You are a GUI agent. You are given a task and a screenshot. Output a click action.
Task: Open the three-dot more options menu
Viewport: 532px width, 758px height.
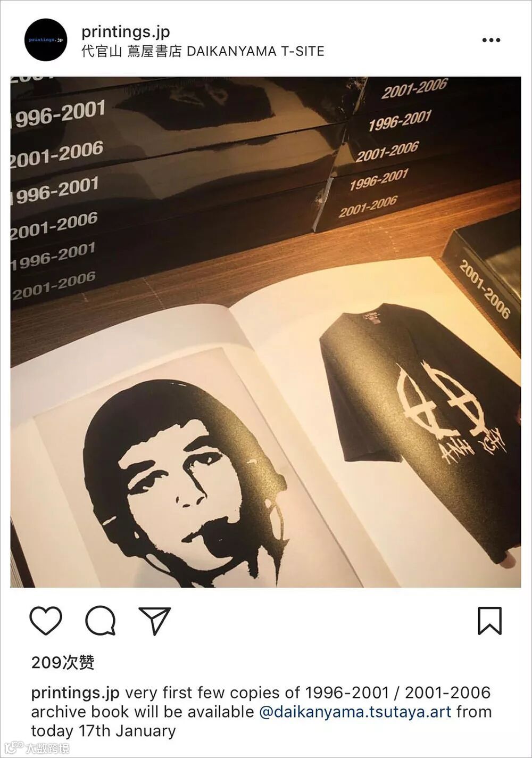[491, 40]
